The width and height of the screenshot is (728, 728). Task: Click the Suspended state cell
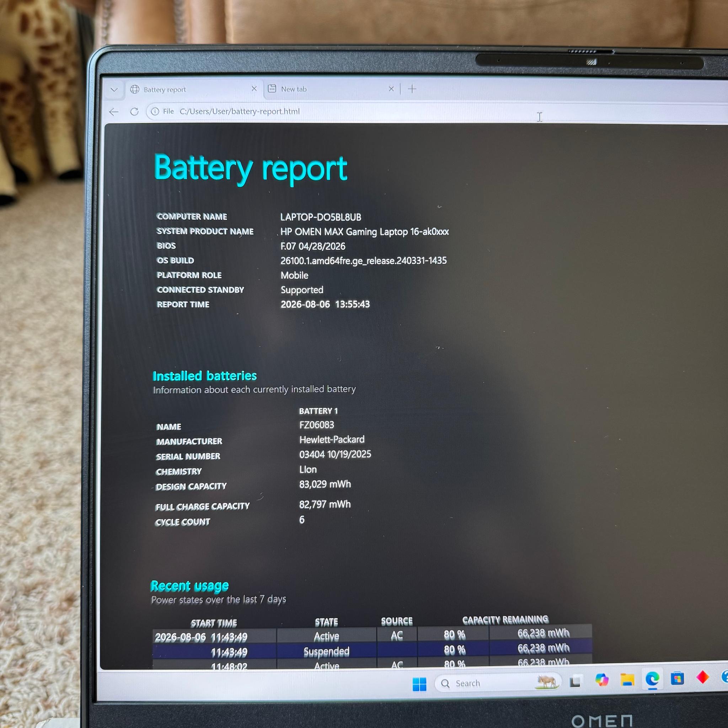tap(326, 652)
